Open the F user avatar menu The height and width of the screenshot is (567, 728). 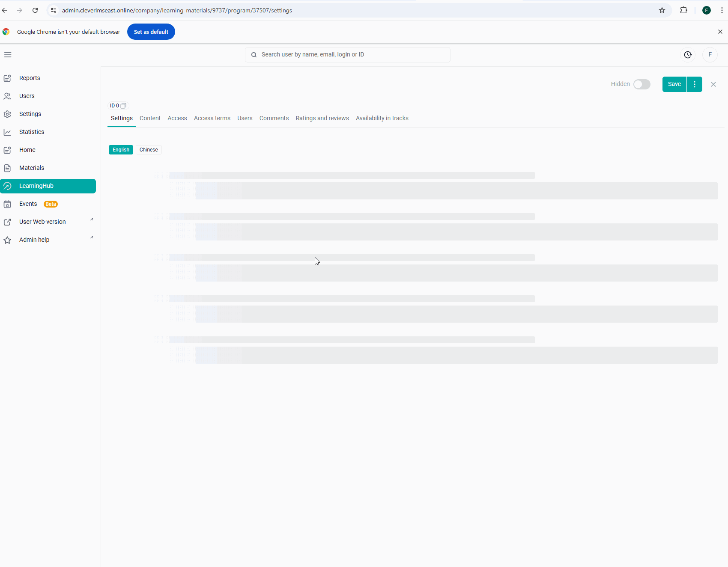[x=710, y=55]
